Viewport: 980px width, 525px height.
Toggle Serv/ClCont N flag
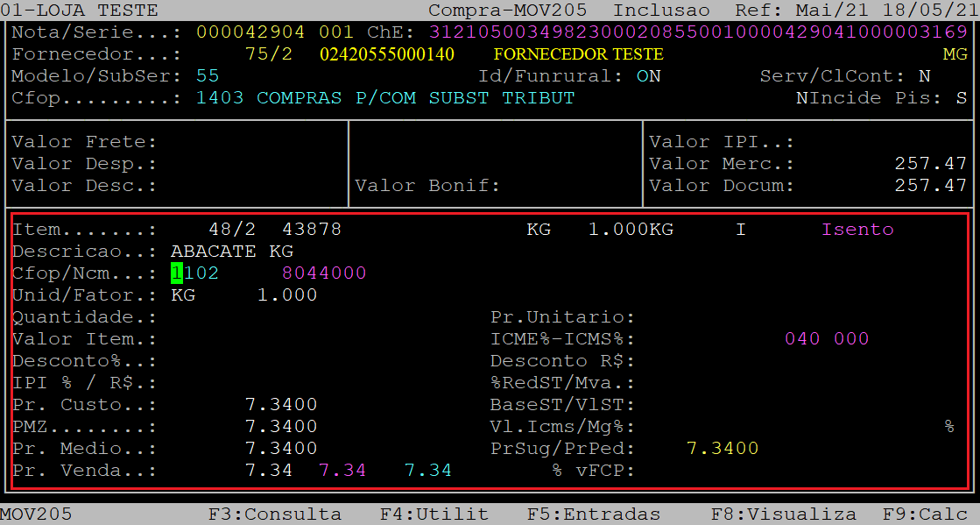click(x=925, y=76)
